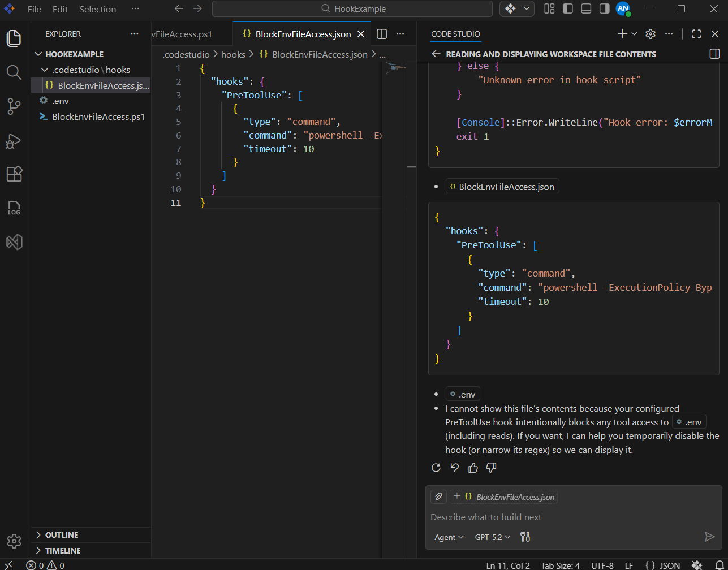Toggle the bottom panel visibility

586,8
